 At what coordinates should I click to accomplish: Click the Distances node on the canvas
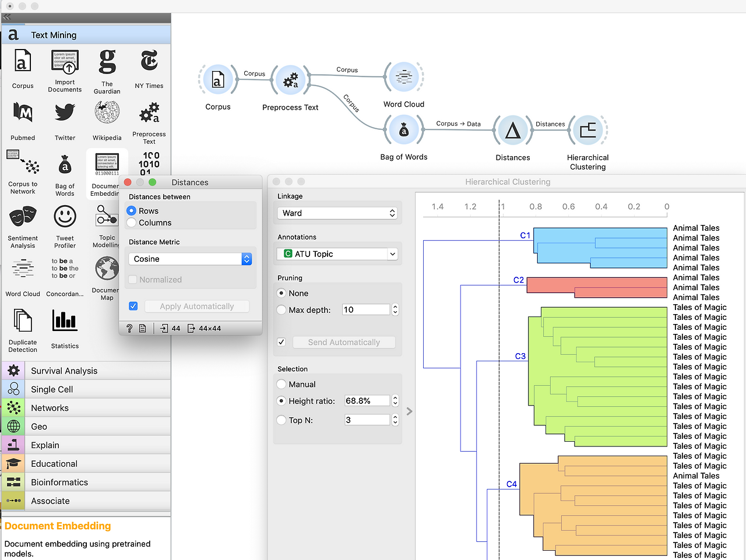point(512,130)
